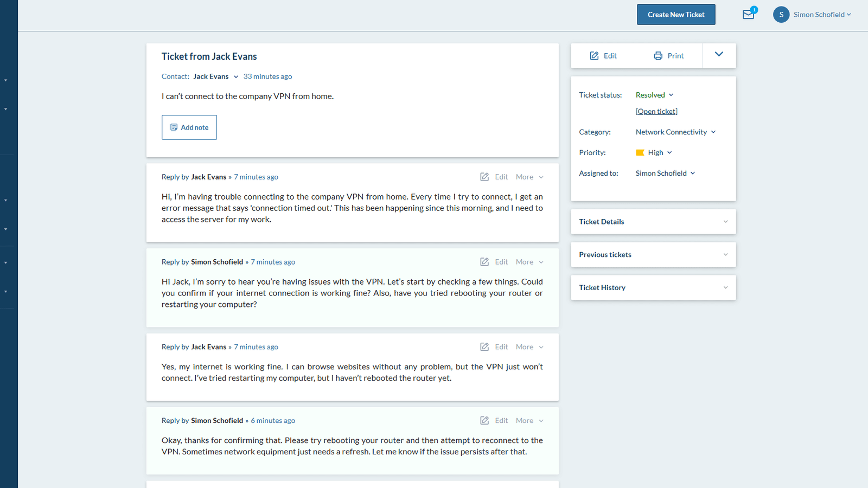
Task: Expand the Ticket History panel
Action: 653,288
